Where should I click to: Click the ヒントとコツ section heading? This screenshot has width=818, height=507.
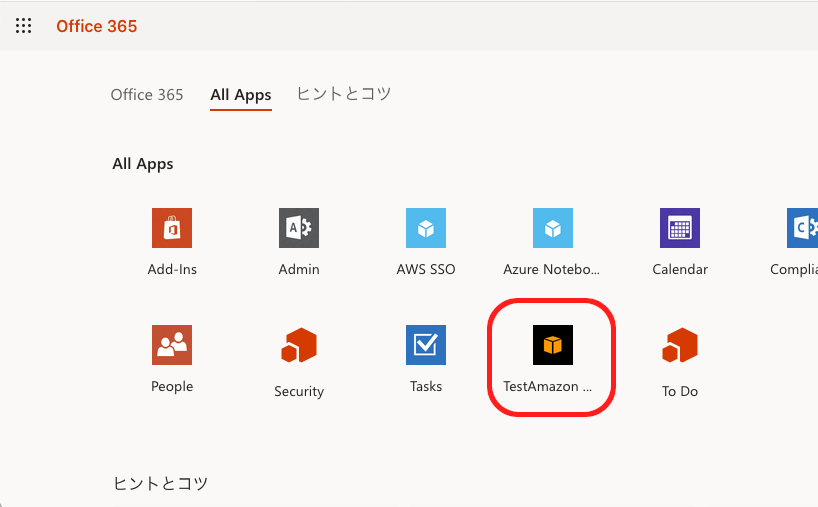[x=161, y=483]
